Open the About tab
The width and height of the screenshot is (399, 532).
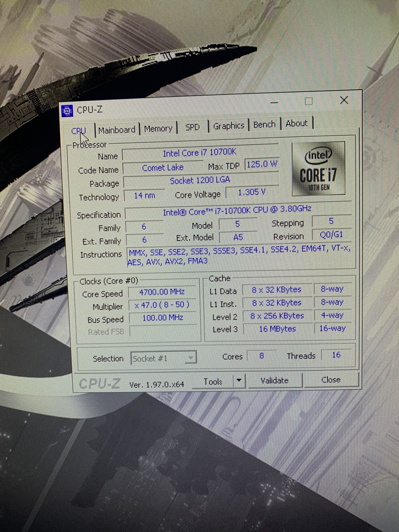(297, 123)
